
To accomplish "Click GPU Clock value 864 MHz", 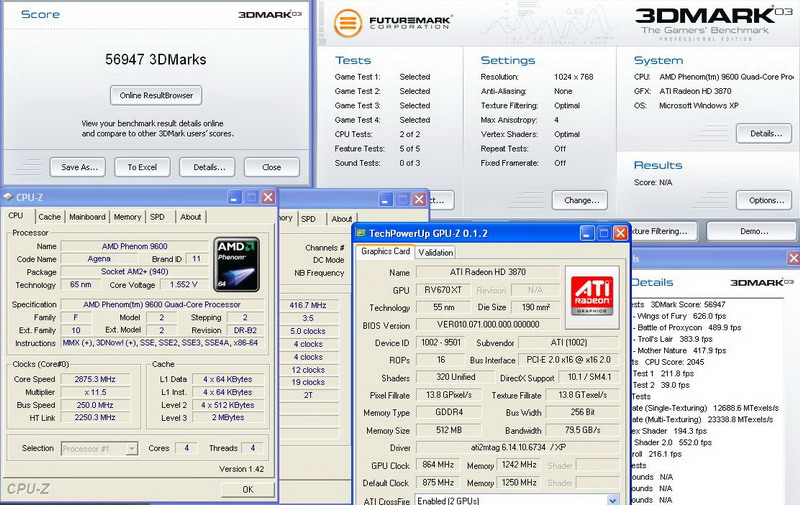I will 438,465.
